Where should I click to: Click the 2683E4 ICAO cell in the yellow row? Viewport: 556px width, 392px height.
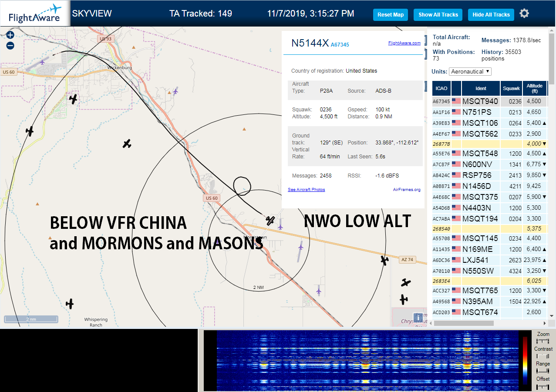tap(441, 281)
